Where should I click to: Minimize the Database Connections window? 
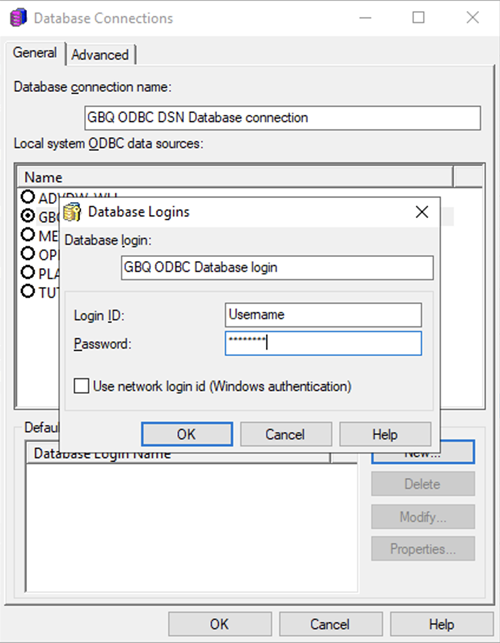[x=365, y=18]
